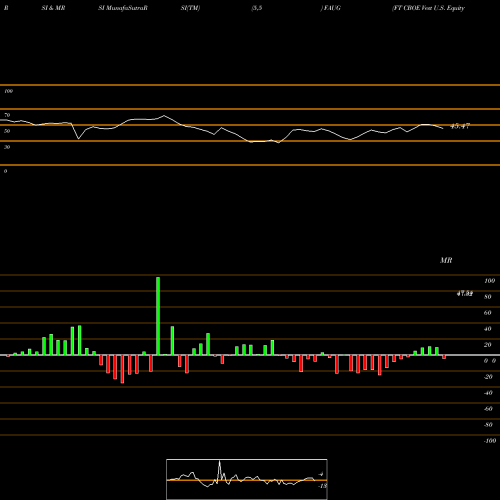The height and width of the screenshot is (500, 500).
Task: Click the ') FAUG' ticker text
Action: click(331, 8)
